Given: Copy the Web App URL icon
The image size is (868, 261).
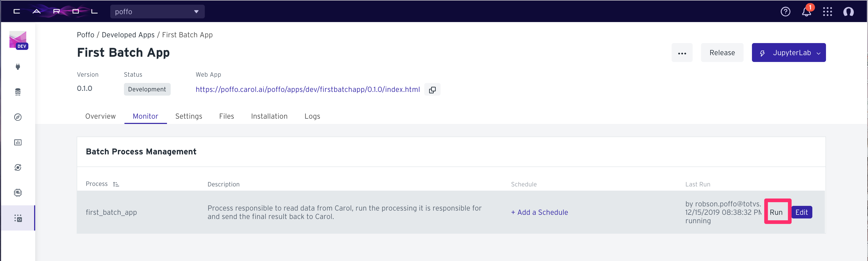Looking at the screenshot, I should [x=432, y=90].
